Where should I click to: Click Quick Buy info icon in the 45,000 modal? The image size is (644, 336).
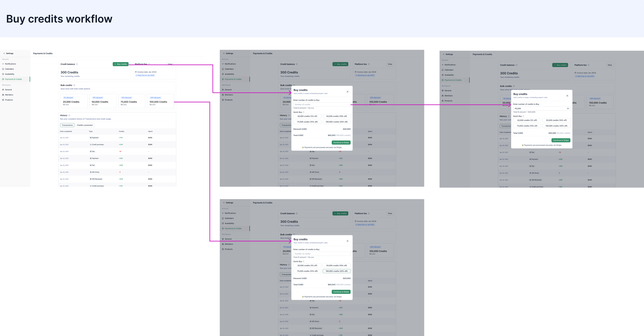click(x=523, y=116)
